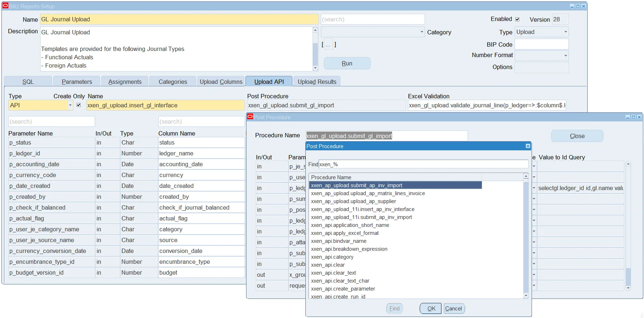644x318 pixels.
Task: Click the Run button
Action: click(347, 63)
